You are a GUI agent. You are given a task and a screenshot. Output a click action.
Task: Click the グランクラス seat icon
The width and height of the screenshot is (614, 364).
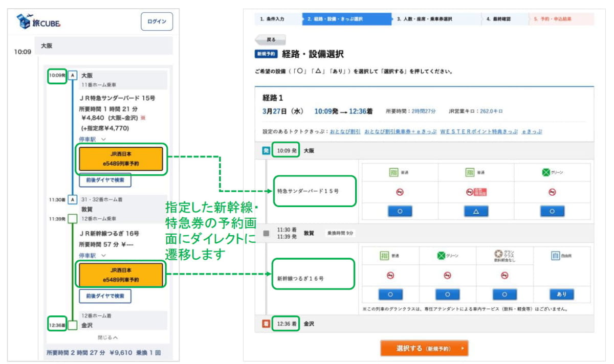pos(497,255)
